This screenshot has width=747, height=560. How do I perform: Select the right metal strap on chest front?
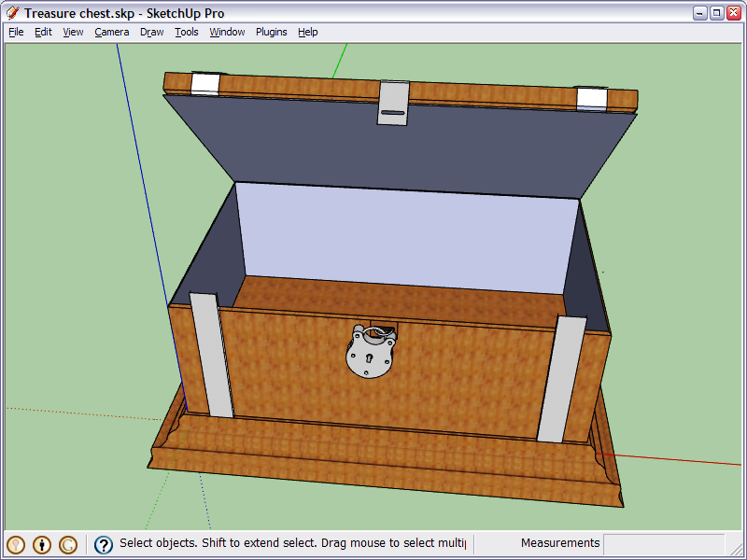coord(561,378)
